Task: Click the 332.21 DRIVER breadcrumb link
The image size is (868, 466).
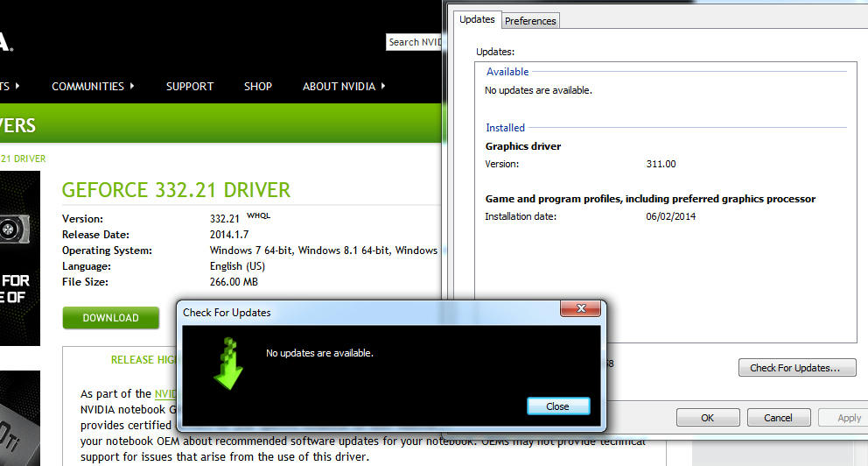Action: 23,159
